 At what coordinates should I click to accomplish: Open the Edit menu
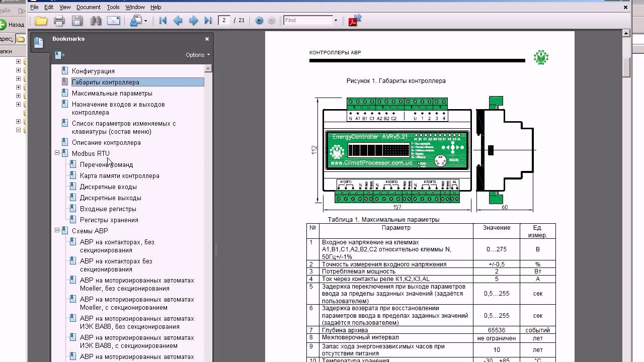click(49, 7)
